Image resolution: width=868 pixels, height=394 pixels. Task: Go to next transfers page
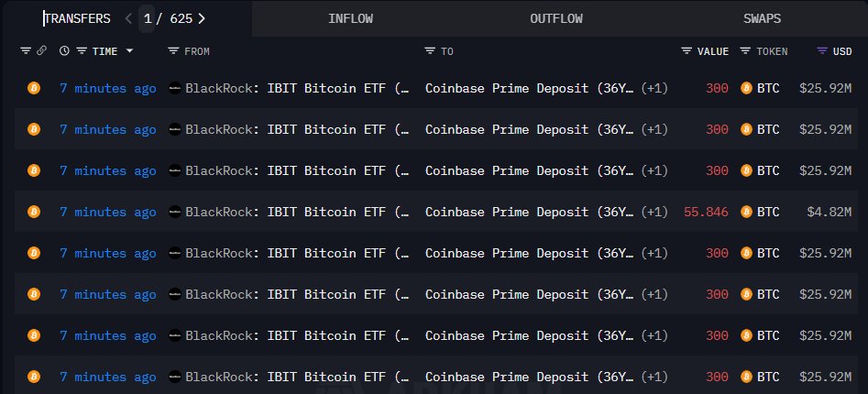(202, 18)
